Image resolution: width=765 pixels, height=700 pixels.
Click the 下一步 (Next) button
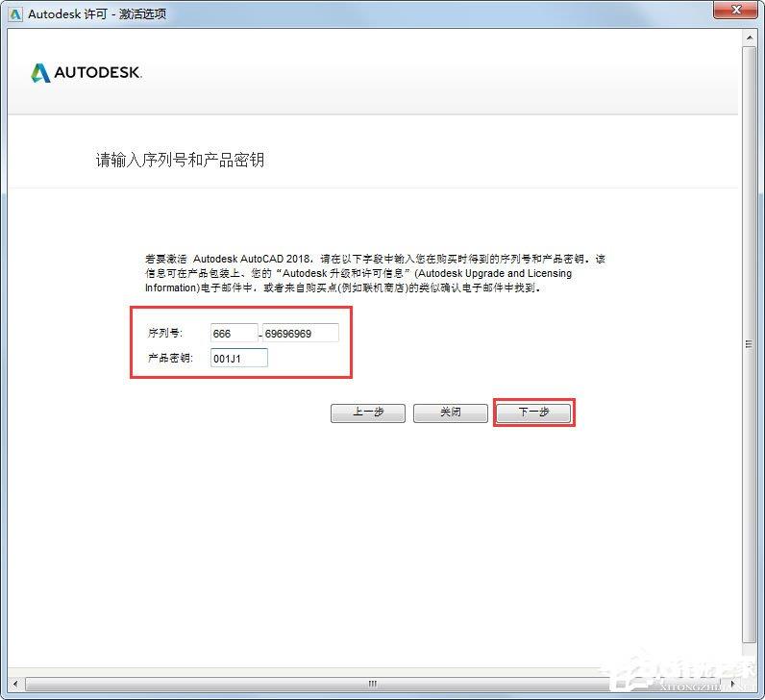533,412
